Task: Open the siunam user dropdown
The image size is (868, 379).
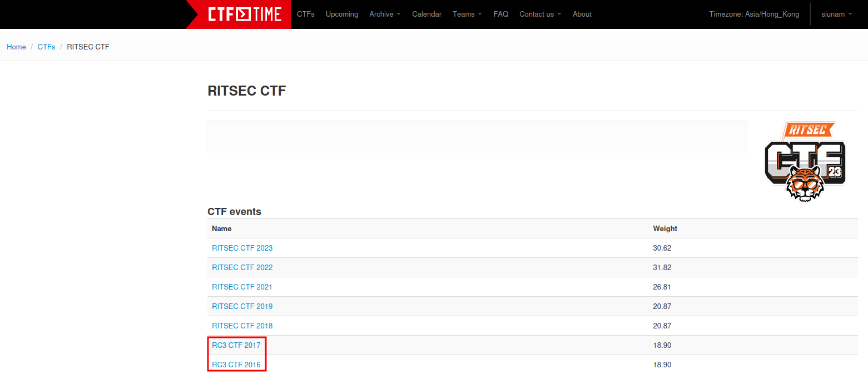Action: pos(837,14)
